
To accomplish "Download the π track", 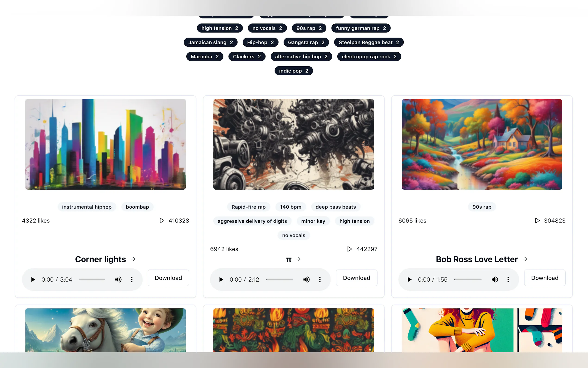I will [356, 278].
